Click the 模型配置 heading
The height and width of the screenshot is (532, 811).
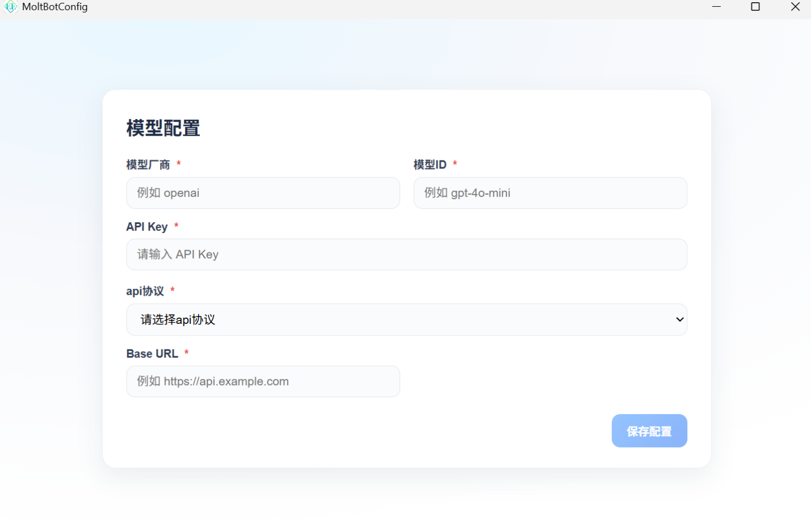coord(163,128)
